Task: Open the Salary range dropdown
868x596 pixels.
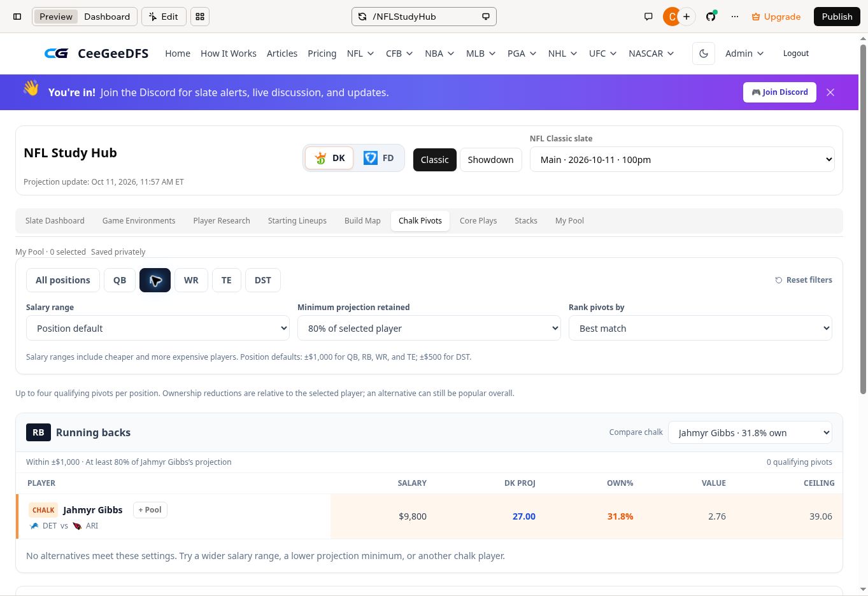Action: [158, 328]
